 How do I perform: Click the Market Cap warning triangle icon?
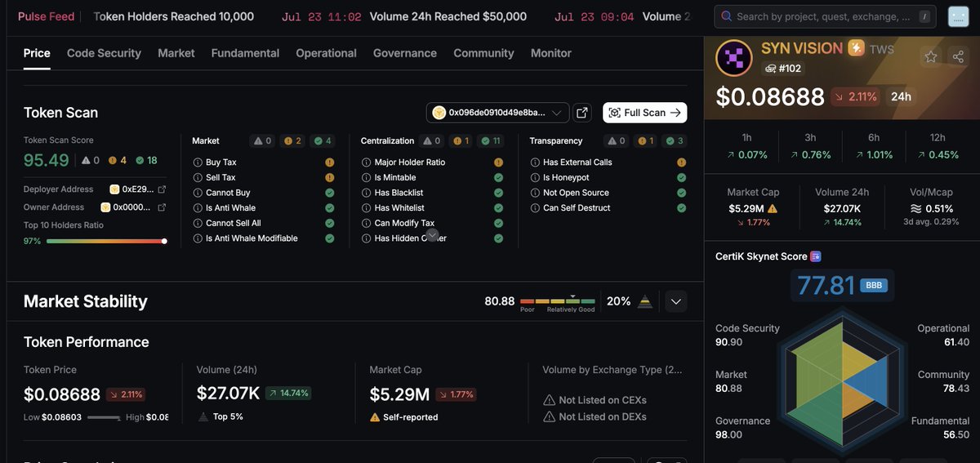click(x=773, y=209)
